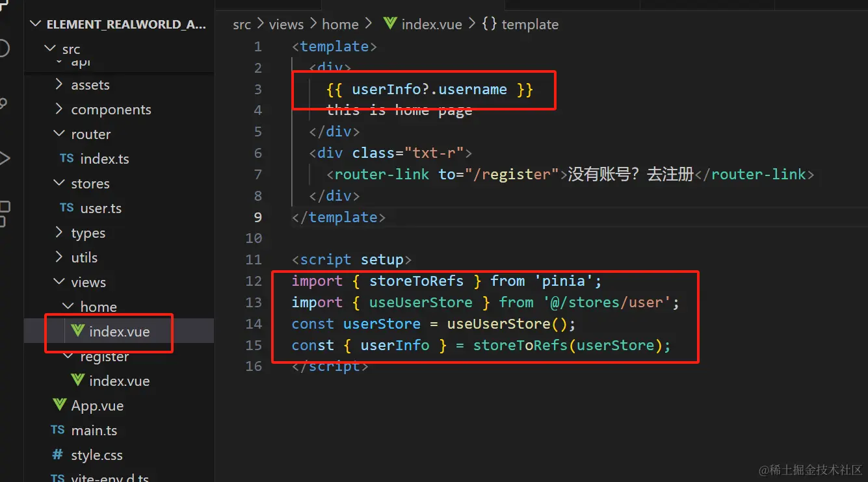Click line number 9 in gutter
868x482 pixels.
(258, 217)
